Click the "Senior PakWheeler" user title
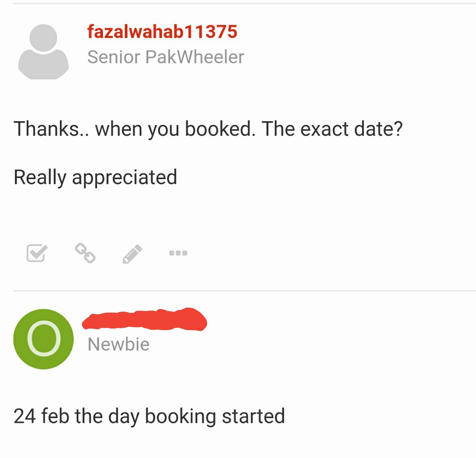Image resolution: width=476 pixels, height=458 pixels. click(x=166, y=57)
